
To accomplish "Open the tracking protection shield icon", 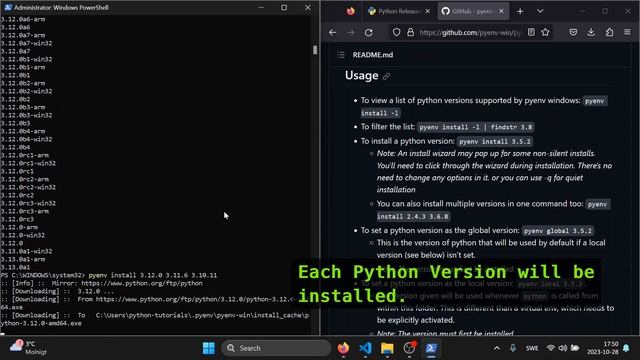I will coord(396,32).
